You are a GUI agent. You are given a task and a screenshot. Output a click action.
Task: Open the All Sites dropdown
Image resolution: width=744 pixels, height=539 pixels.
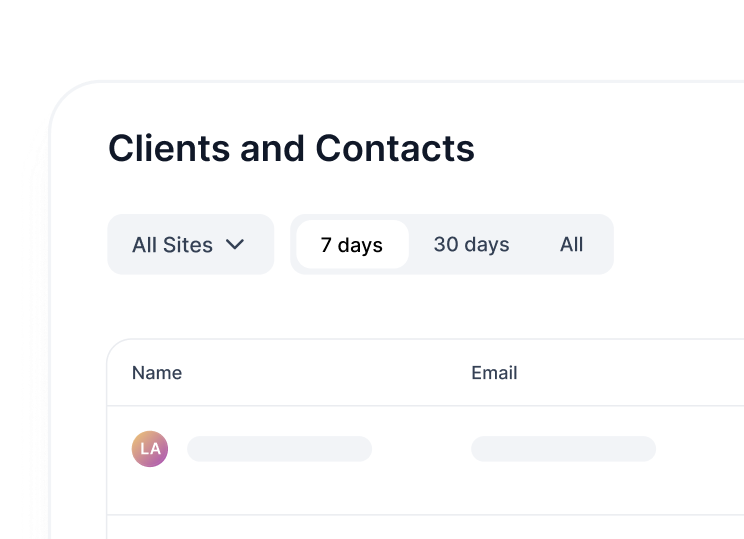pos(190,245)
